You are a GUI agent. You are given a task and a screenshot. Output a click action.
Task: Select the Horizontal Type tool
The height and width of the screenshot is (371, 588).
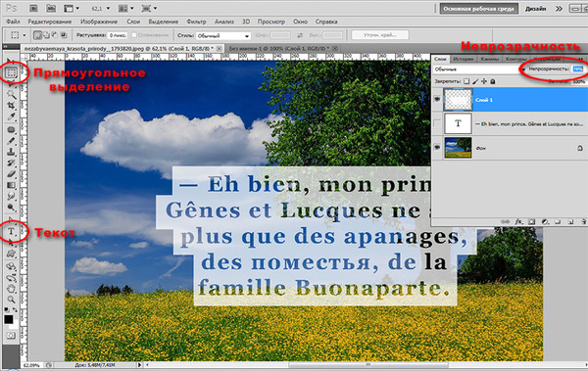coord(11,232)
